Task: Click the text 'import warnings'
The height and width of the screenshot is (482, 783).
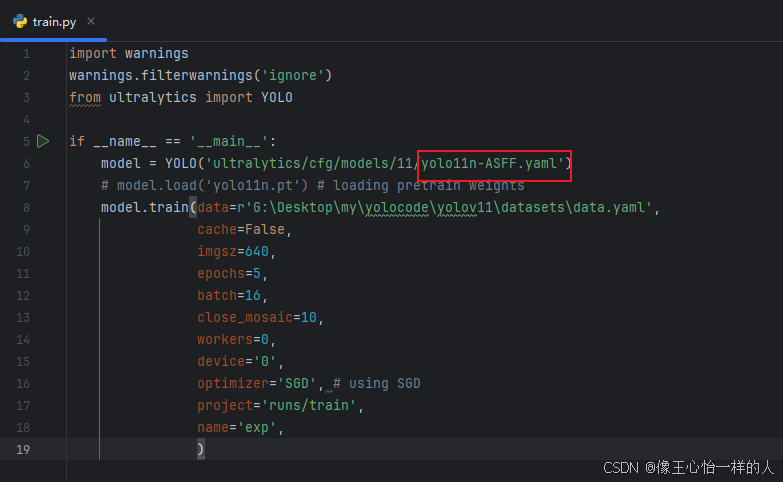Action: 129,53
